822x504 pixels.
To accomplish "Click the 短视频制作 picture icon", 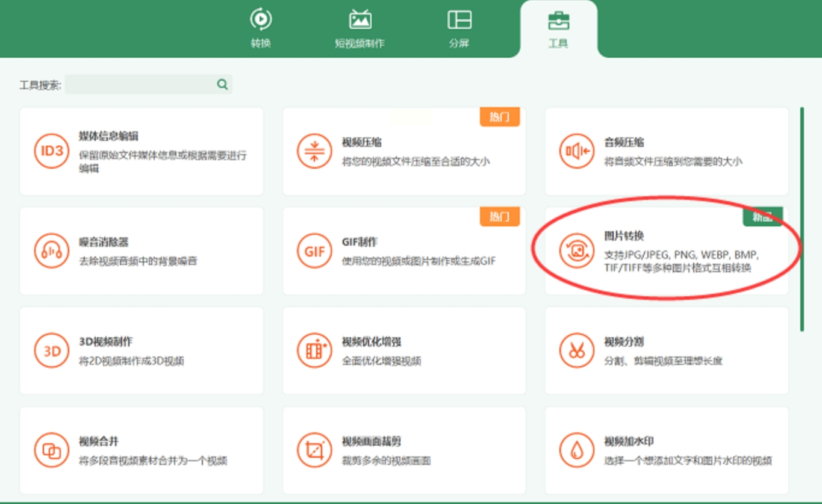I will (360, 20).
